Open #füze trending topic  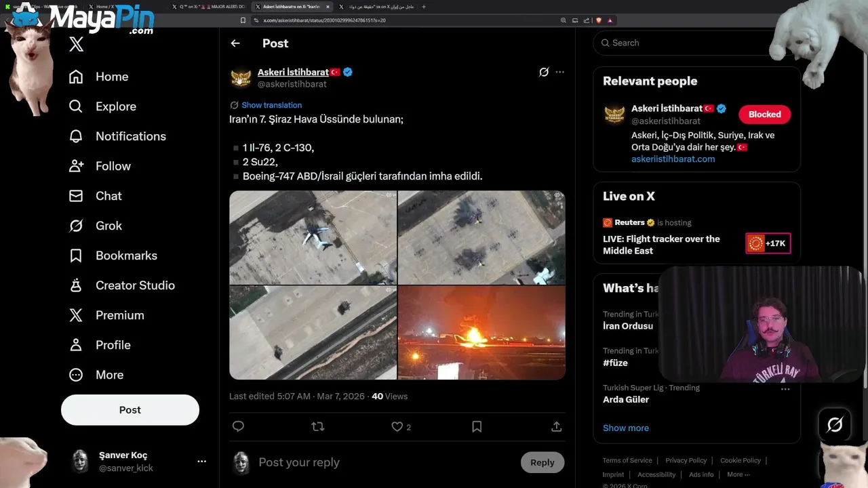point(615,363)
